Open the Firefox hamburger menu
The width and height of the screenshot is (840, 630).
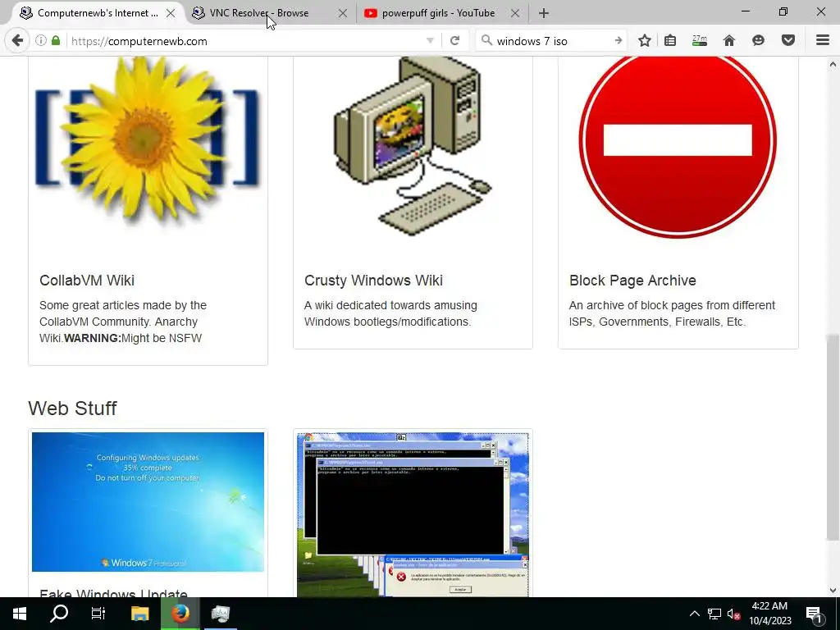[822, 41]
